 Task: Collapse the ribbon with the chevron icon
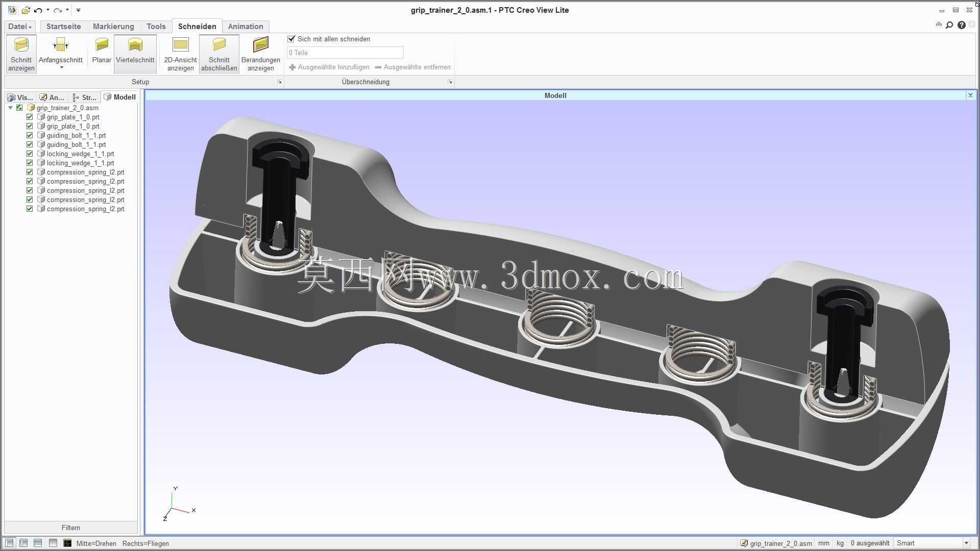click(939, 24)
